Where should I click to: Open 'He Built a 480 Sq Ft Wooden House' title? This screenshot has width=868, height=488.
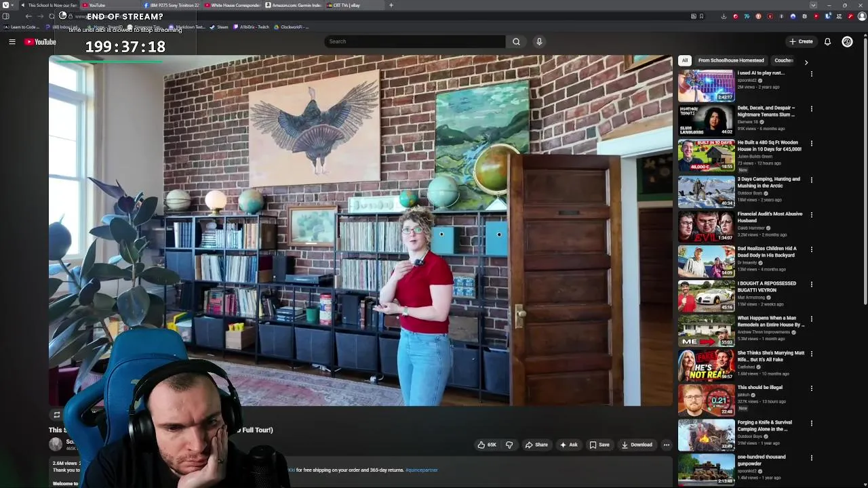pos(770,146)
